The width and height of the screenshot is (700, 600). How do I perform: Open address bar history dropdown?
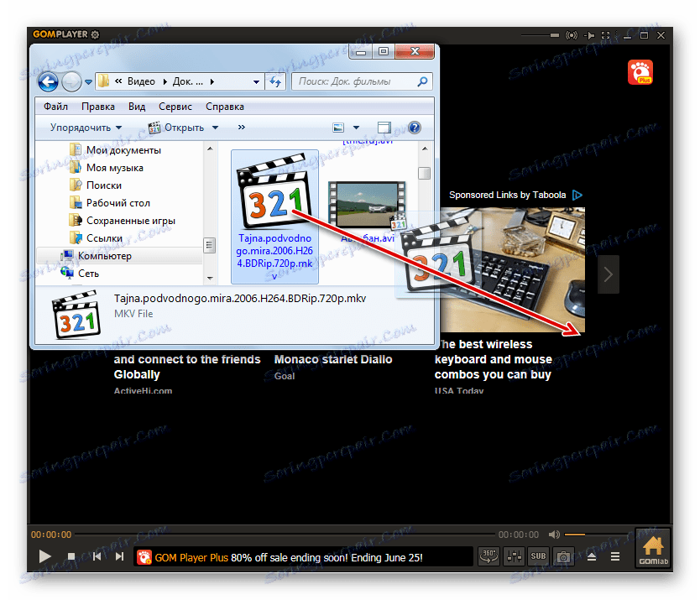pyautogui.click(x=256, y=81)
